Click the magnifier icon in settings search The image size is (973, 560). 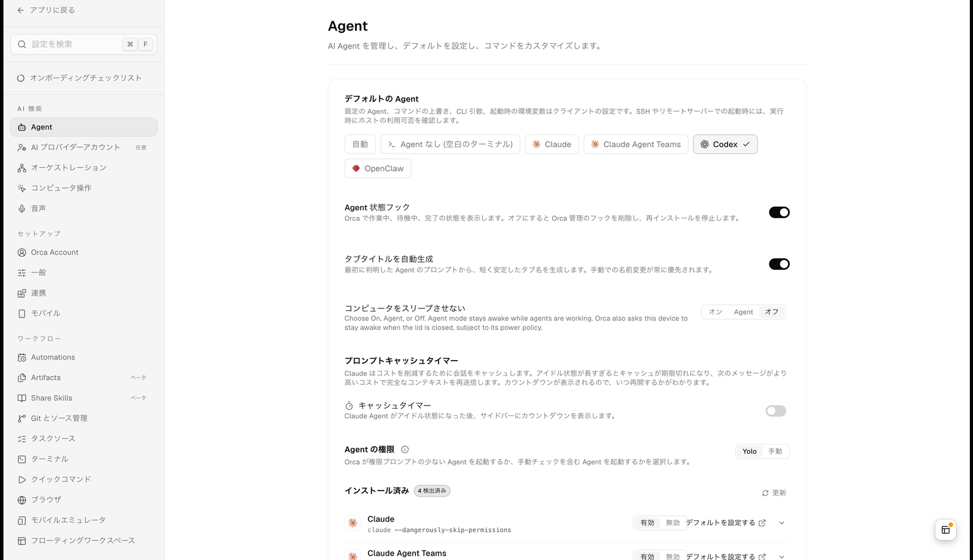[x=22, y=44]
